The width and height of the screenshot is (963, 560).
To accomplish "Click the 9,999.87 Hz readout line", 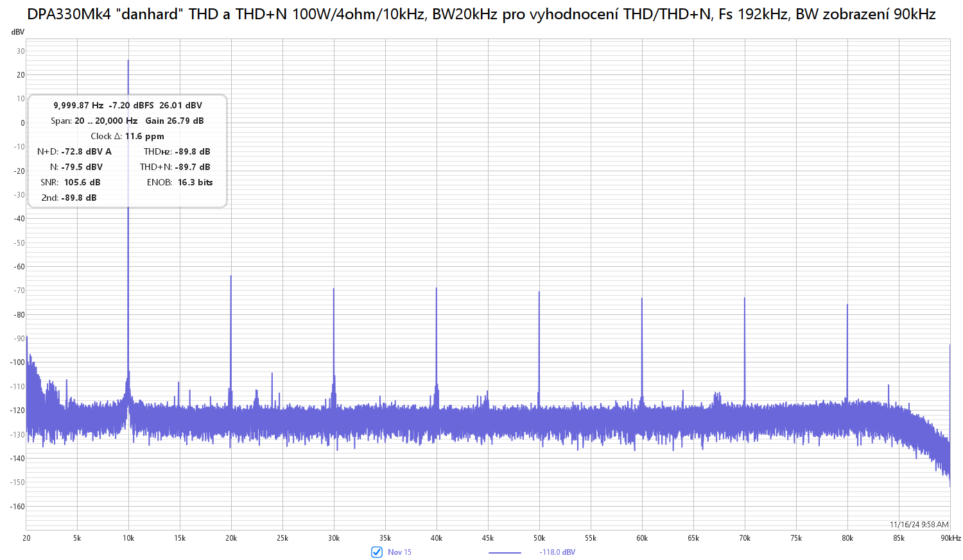I will coord(128,105).
